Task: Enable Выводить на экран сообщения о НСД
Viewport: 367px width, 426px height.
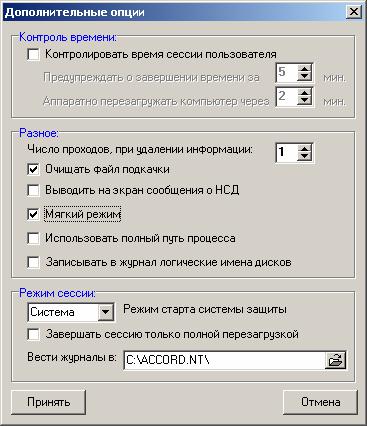Action: pos(33,190)
